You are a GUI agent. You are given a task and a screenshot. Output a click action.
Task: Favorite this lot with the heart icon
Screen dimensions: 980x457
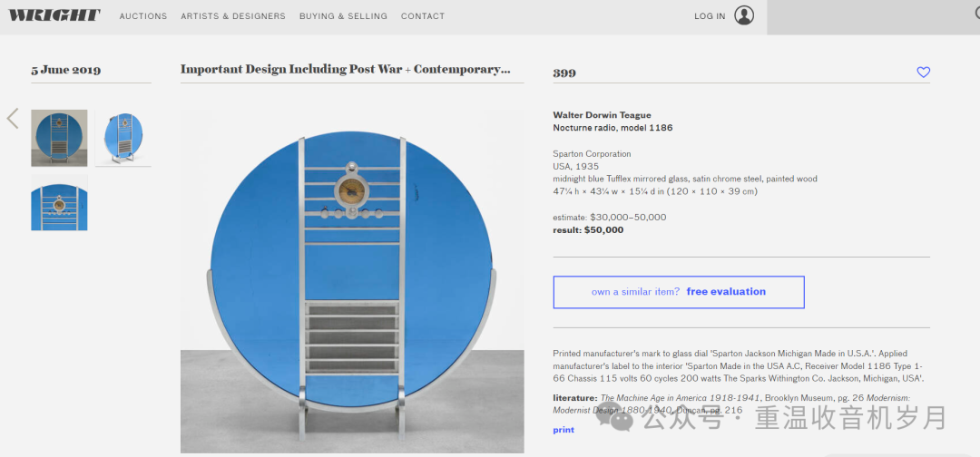pyautogui.click(x=923, y=73)
